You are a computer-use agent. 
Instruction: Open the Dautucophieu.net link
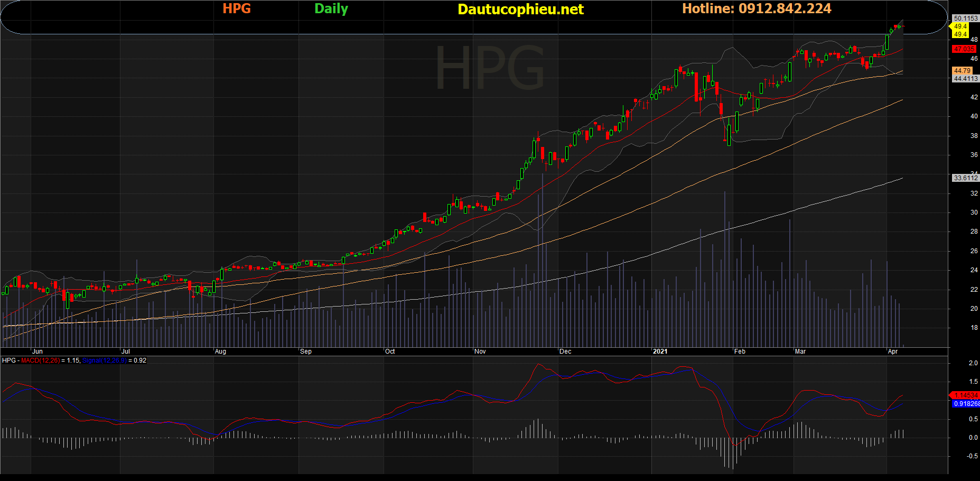pos(520,10)
